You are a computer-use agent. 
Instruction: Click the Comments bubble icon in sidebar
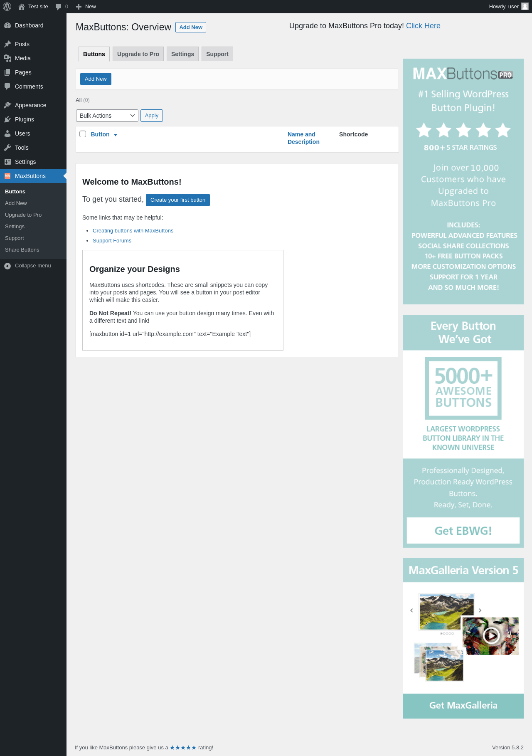coord(7,86)
